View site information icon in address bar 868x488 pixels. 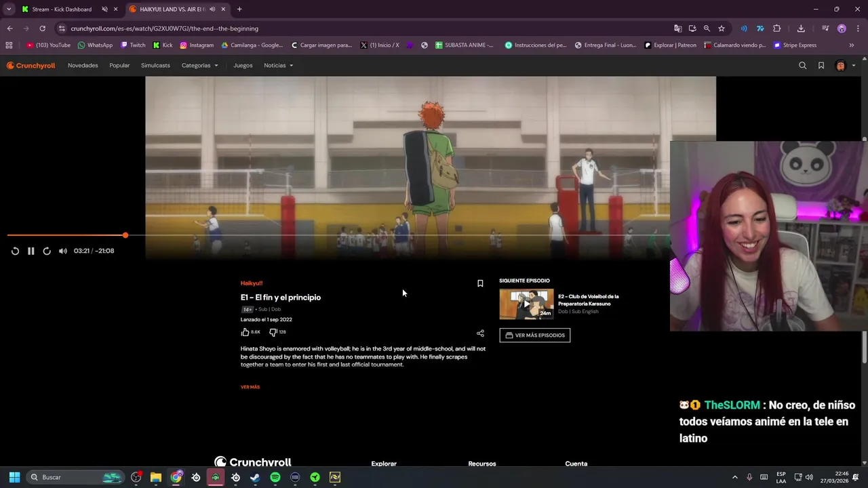[x=62, y=28]
